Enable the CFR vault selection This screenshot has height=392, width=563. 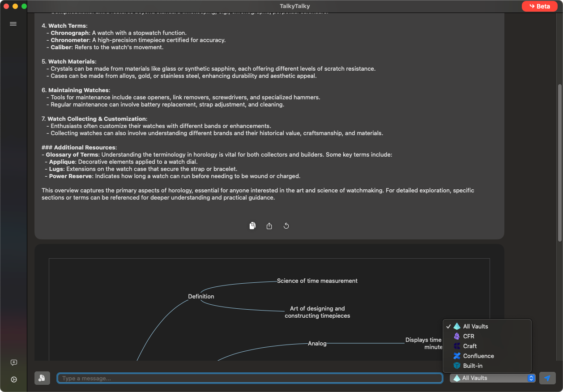coord(469,336)
